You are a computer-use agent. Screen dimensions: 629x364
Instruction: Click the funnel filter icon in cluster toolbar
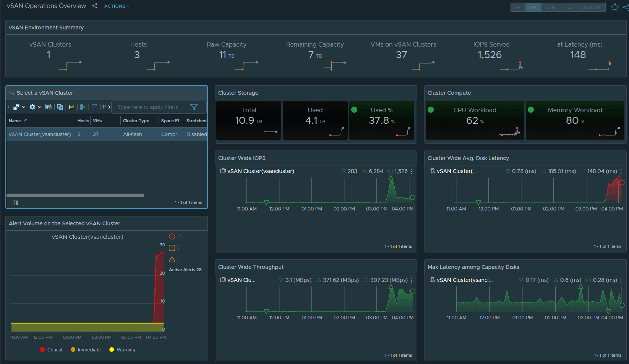tap(94, 107)
